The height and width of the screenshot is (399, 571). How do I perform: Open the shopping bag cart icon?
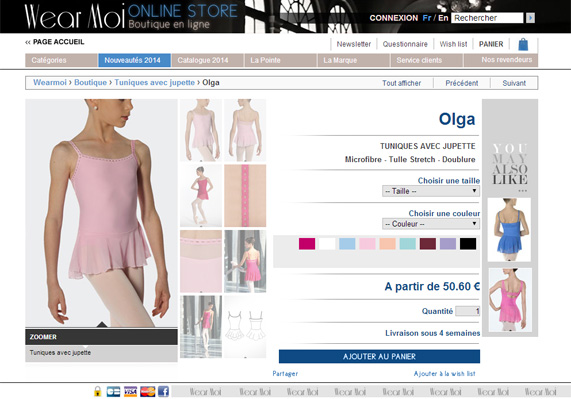[523, 44]
